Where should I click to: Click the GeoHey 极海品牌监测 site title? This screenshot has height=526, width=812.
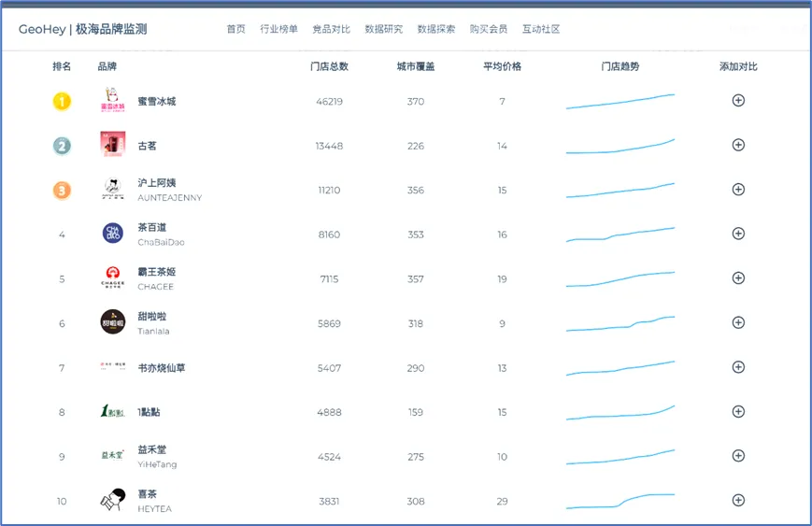click(83, 29)
